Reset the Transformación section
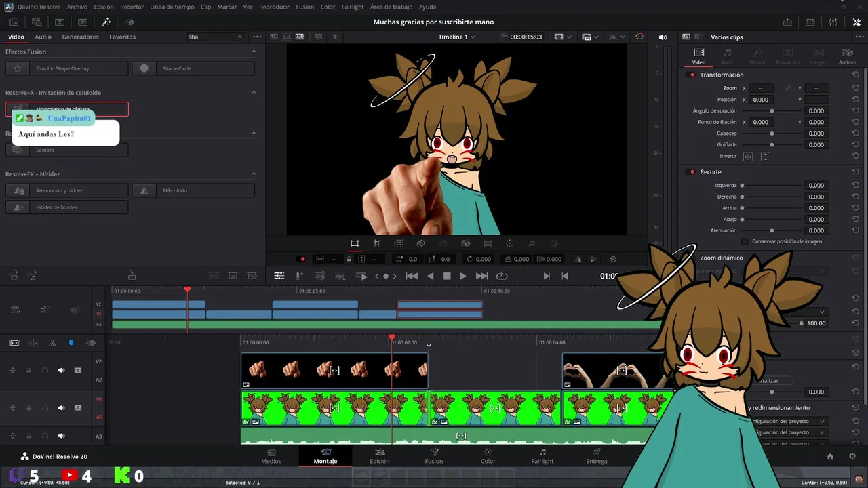The width and height of the screenshot is (868, 488). (856, 75)
